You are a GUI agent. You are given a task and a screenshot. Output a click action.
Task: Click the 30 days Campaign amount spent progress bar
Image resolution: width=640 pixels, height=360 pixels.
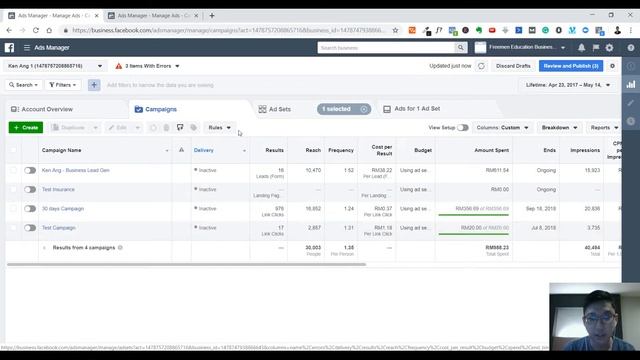point(473,215)
